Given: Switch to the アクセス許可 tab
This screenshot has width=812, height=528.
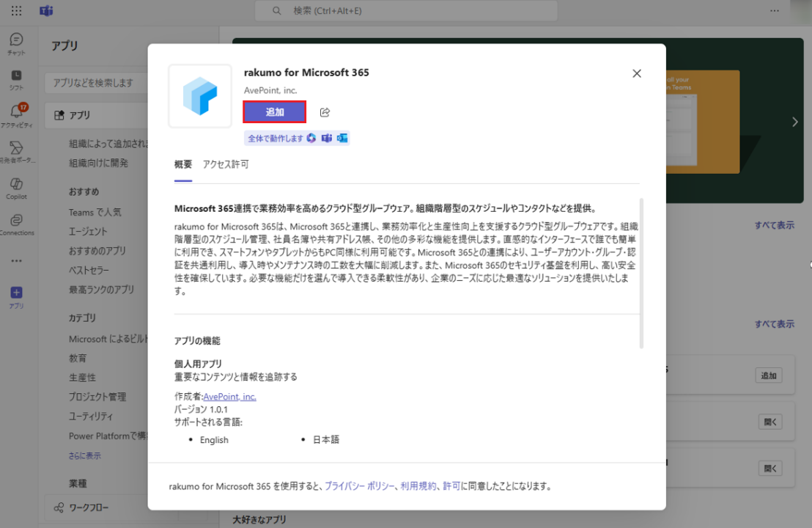Looking at the screenshot, I should click(x=226, y=164).
